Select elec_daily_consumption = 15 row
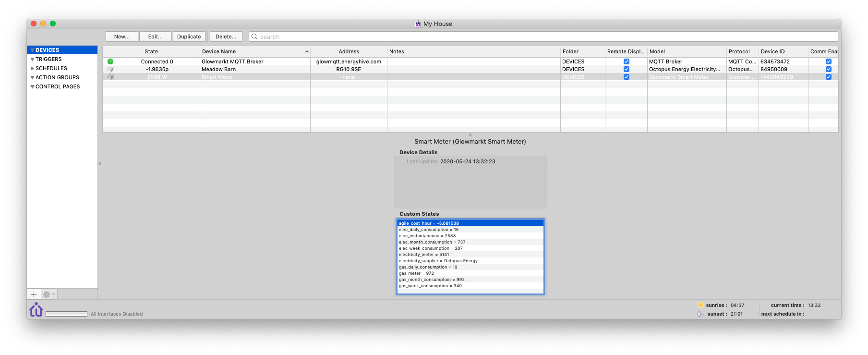 [x=470, y=230]
